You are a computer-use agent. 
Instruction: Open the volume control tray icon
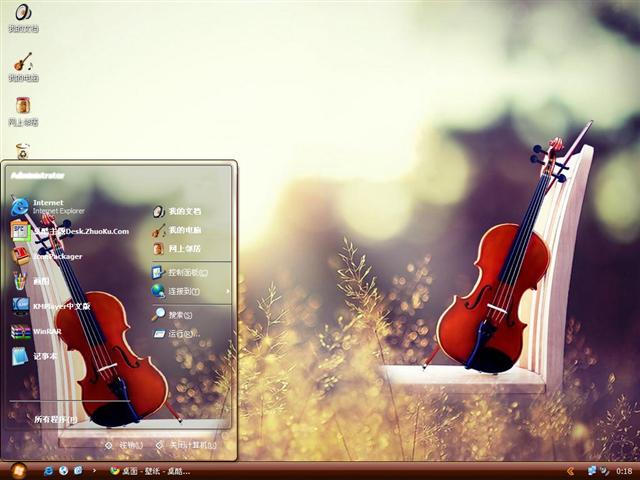(x=604, y=471)
